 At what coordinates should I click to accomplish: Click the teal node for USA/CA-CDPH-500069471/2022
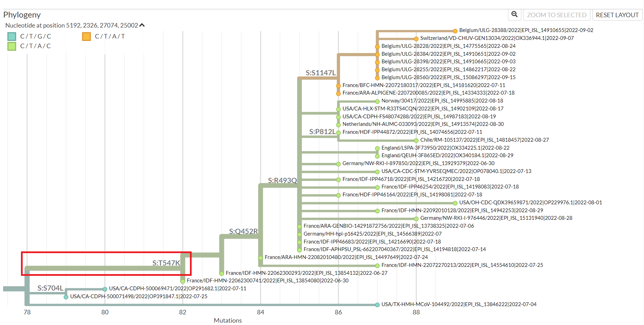click(104, 289)
